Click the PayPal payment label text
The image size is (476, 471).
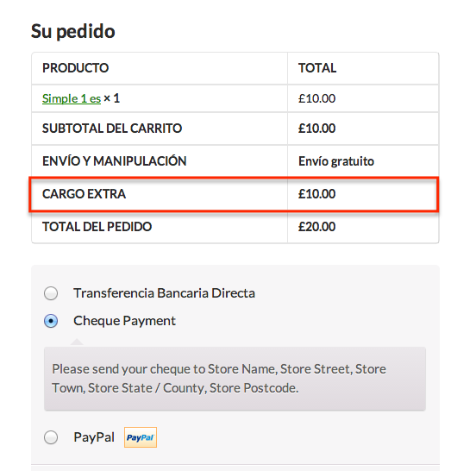(94, 437)
